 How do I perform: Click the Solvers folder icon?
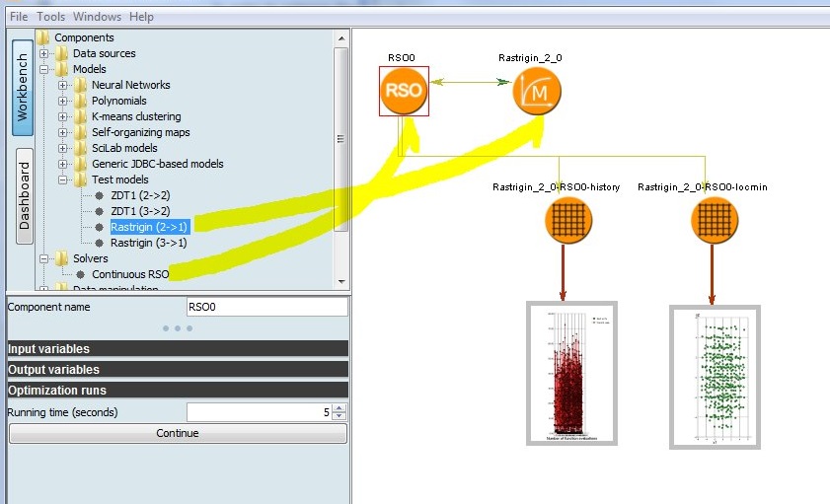point(62,258)
